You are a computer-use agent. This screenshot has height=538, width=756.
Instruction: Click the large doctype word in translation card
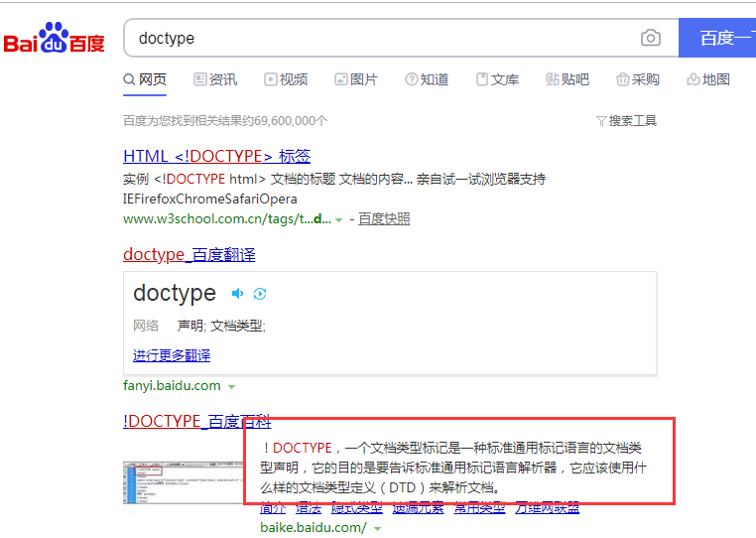[x=175, y=294]
